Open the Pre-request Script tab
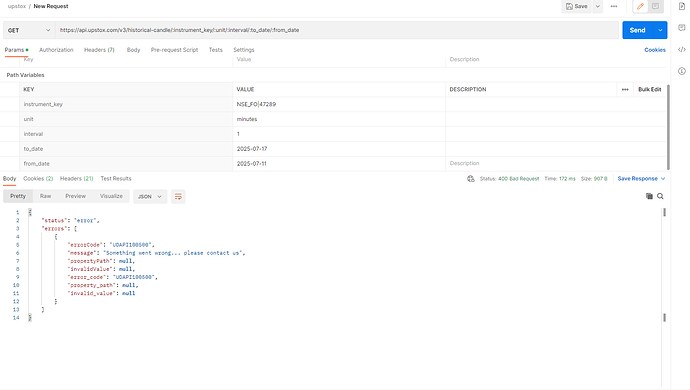The width and height of the screenshot is (690, 390). 174,50
